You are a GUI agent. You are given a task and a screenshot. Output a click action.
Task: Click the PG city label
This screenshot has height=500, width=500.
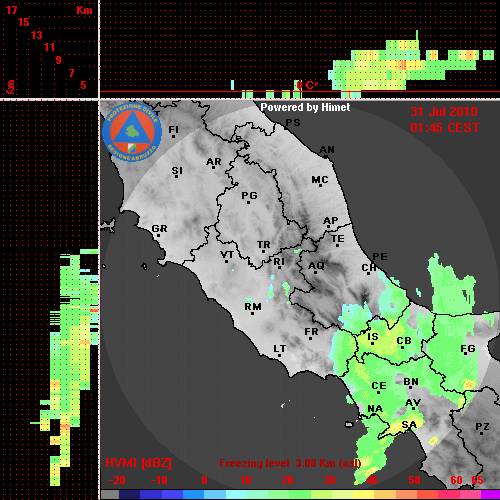coord(249,196)
